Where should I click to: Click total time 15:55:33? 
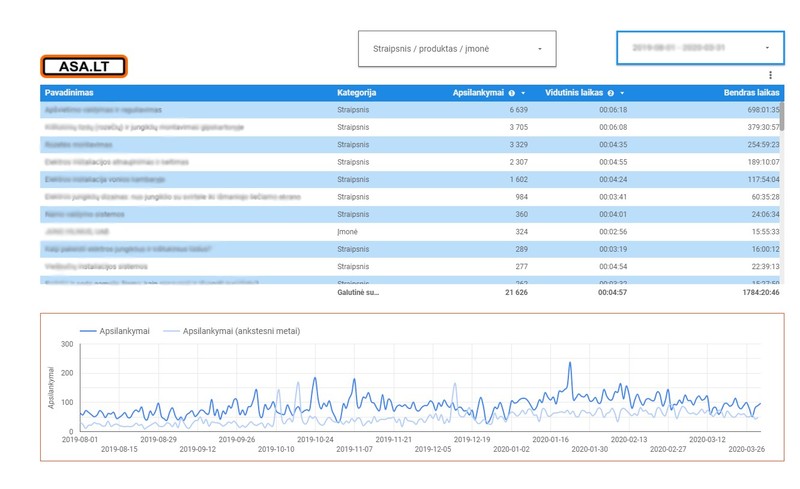[765, 232]
